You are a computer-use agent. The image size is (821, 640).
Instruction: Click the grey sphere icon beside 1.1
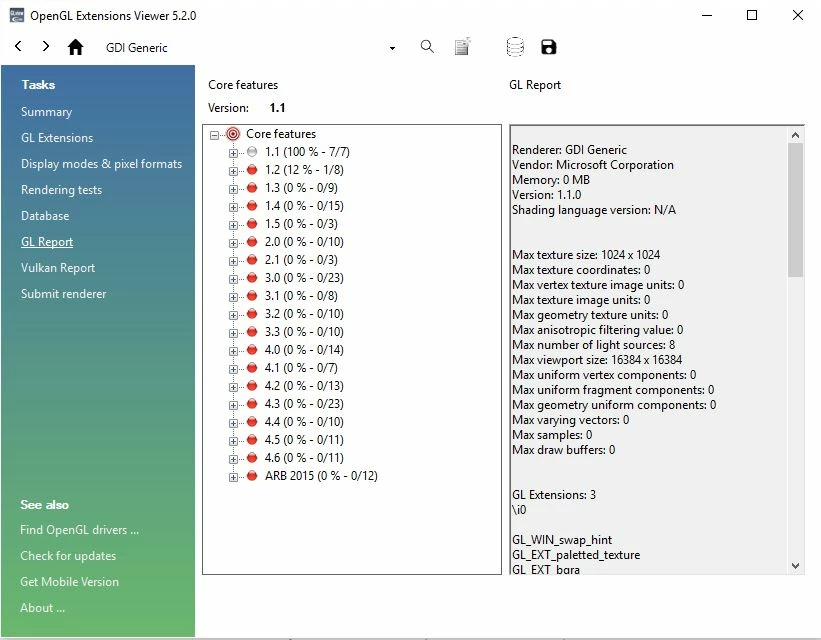pos(252,152)
